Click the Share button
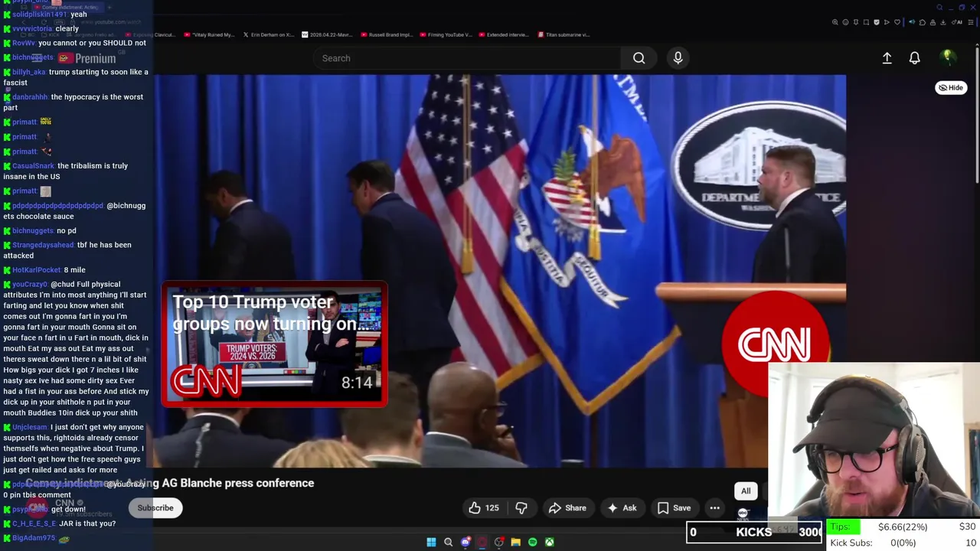The height and width of the screenshot is (551, 980). pyautogui.click(x=567, y=508)
